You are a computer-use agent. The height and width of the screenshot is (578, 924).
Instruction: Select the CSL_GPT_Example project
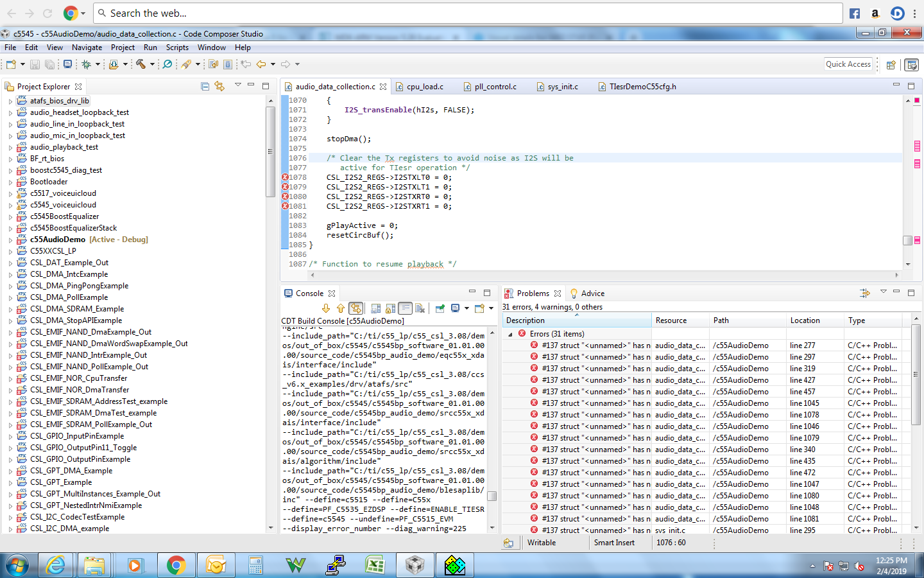(x=61, y=482)
